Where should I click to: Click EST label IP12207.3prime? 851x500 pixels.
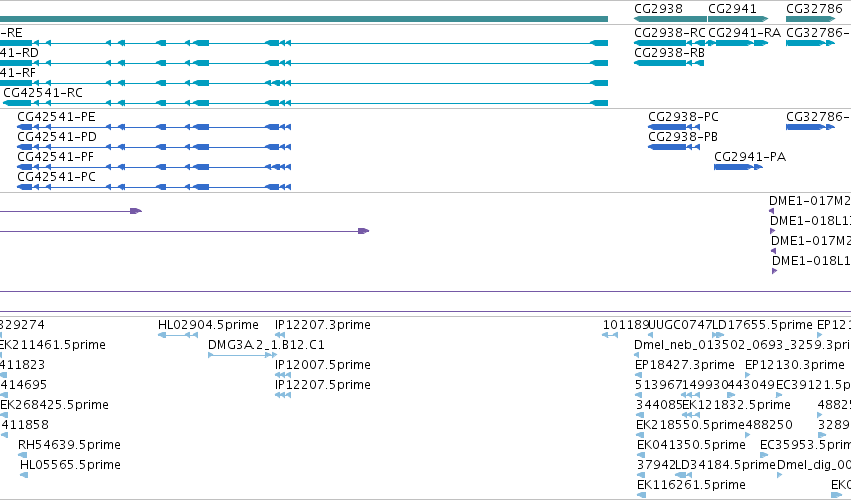point(323,325)
